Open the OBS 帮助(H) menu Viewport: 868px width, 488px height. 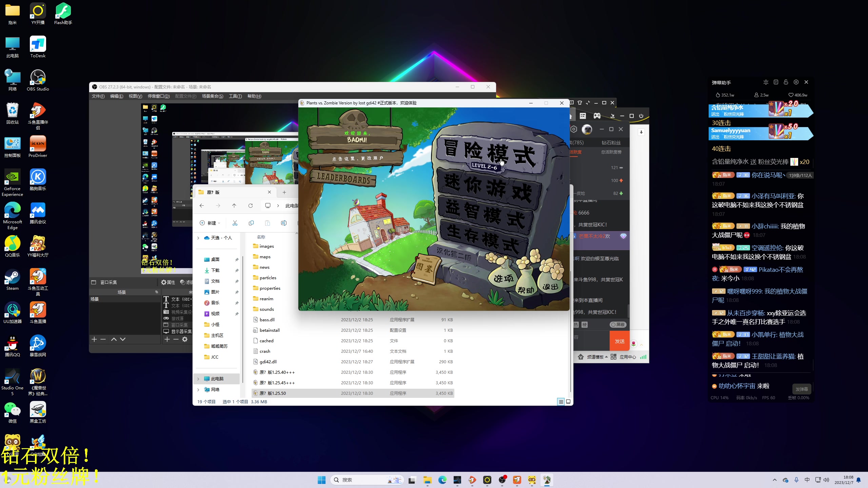[254, 96]
